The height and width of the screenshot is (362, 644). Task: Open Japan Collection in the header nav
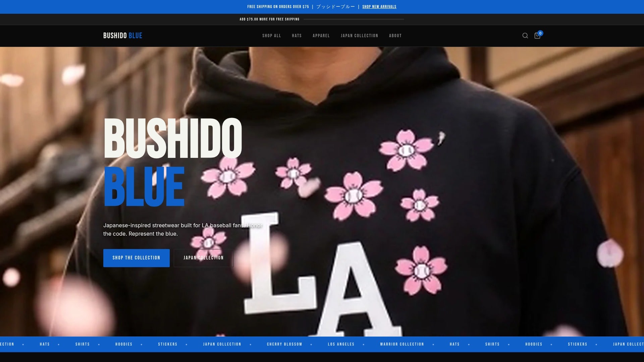[360, 36]
